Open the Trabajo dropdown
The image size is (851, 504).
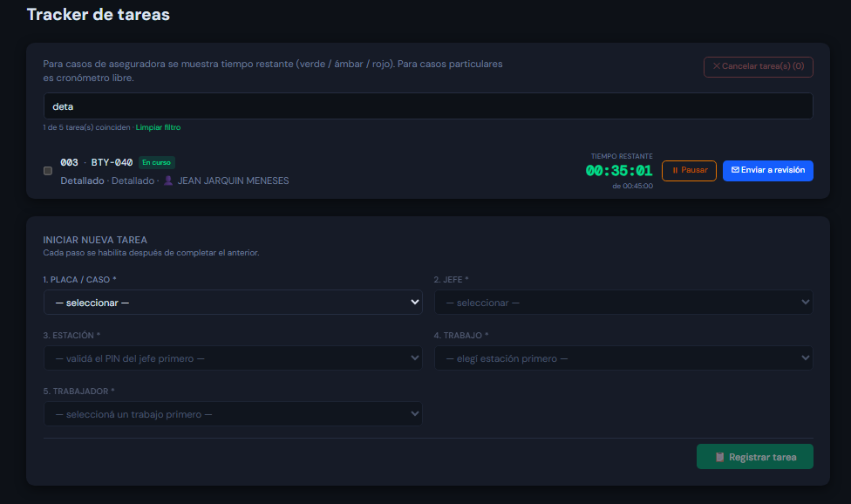click(x=623, y=358)
